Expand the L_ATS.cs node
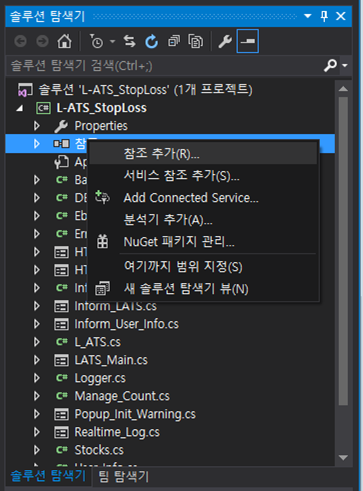Screen dimensions: 363x491 (37, 342)
